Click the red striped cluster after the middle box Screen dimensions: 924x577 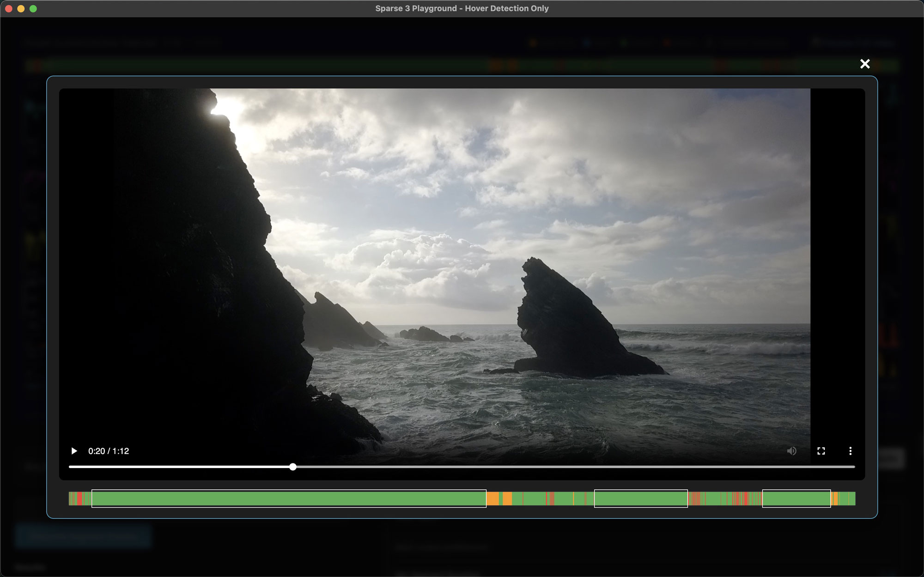click(x=694, y=498)
